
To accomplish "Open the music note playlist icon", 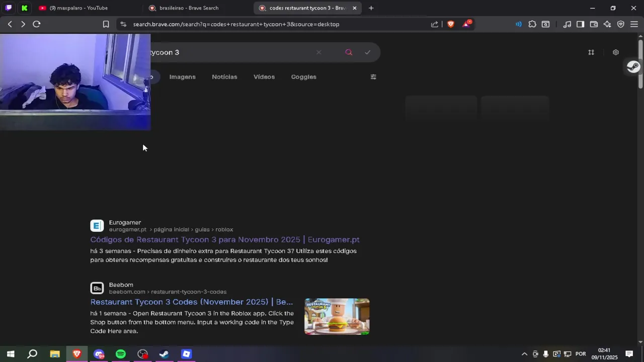I will pyautogui.click(x=567, y=24).
